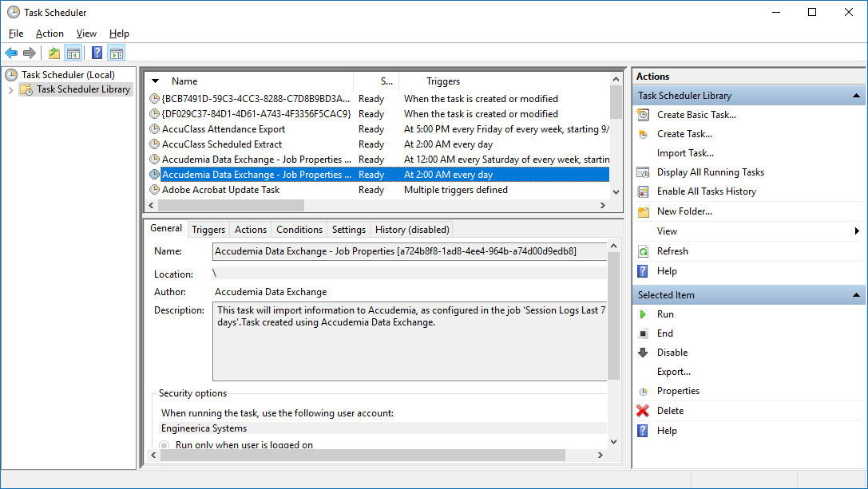Click the blue Help toolbar icon

(97, 53)
